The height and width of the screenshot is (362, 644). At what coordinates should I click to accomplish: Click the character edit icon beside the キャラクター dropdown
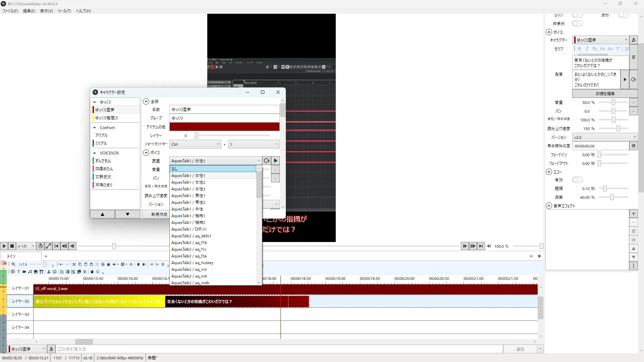[633, 40]
